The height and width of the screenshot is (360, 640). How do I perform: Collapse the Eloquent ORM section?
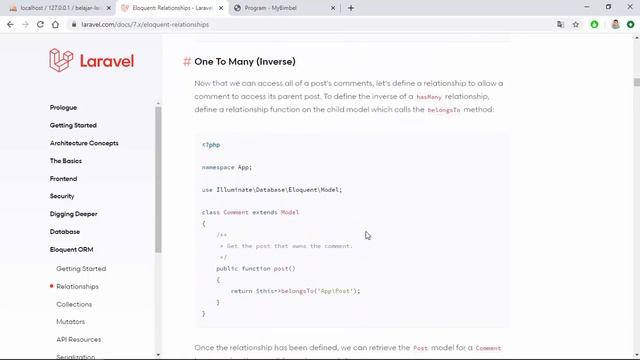click(x=71, y=249)
